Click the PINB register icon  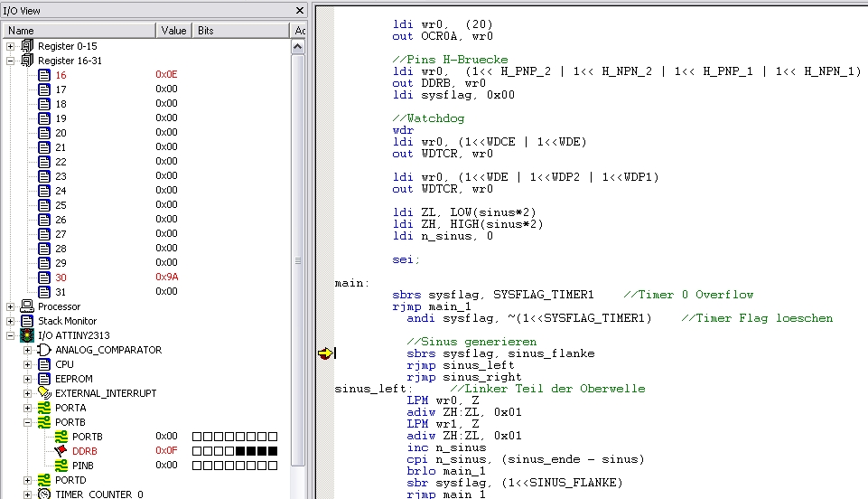[x=61, y=466]
